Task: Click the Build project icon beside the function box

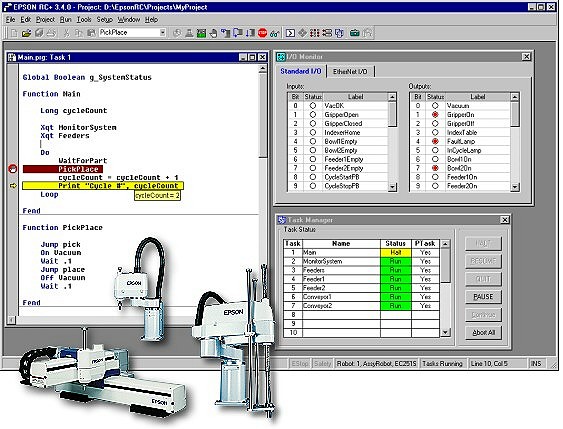Action: 177,33
